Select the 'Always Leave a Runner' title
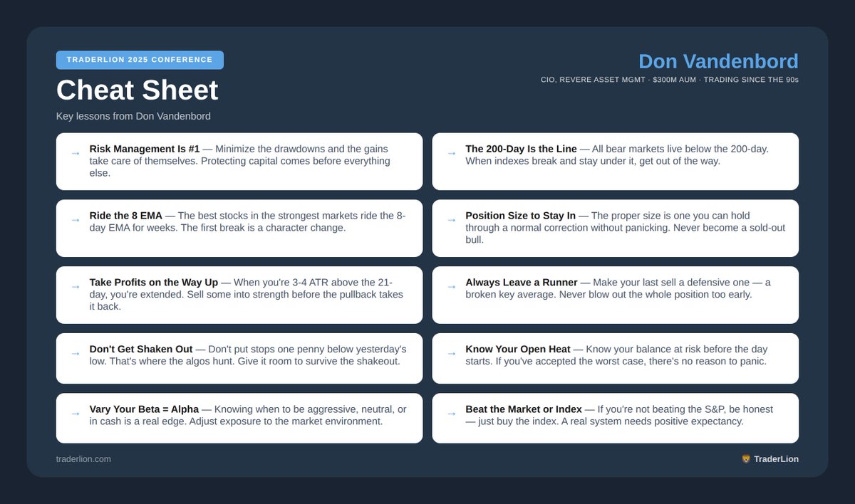The height and width of the screenshot is (504, 855). coord(523,283)
